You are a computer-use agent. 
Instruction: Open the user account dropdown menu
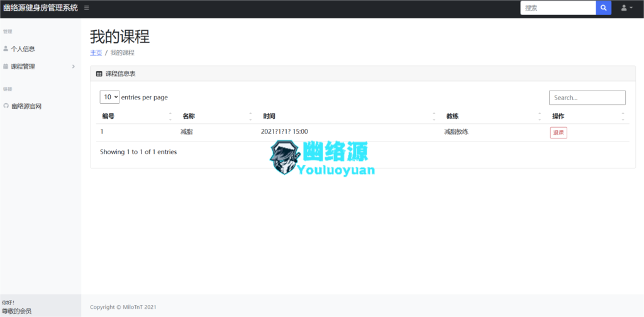click(626, 8)
